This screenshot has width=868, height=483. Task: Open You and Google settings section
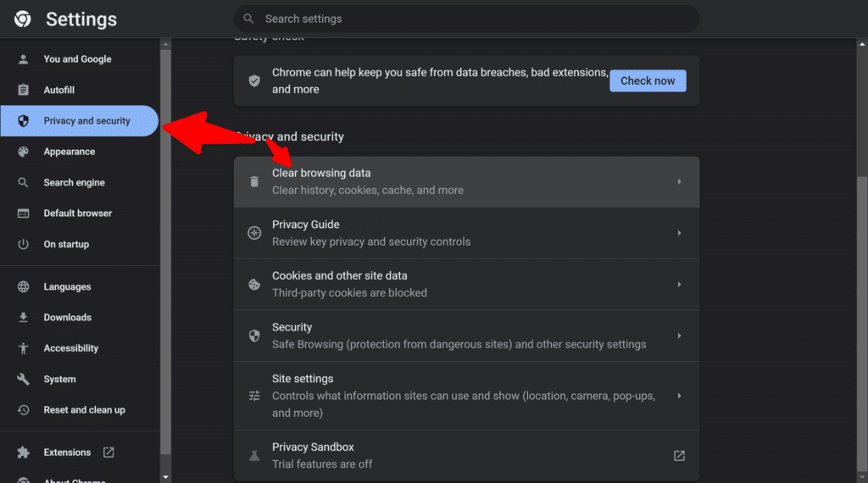point(80,59)
